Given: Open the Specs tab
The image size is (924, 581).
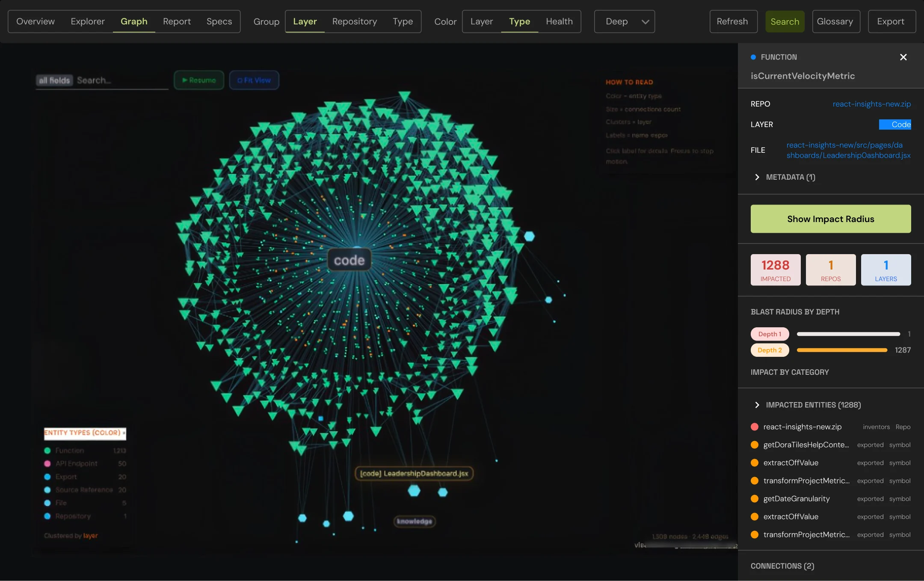Looking at the screenshot, I should [x=219, y=21].
